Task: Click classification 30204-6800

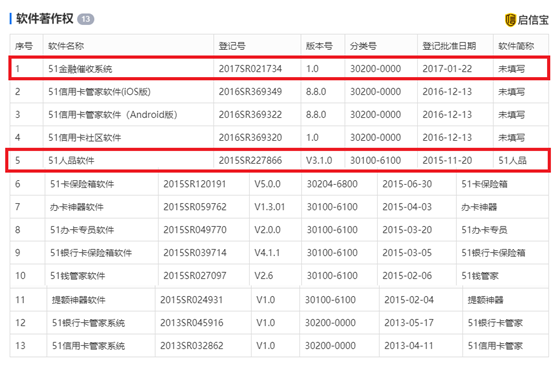Action: (332, 184)
